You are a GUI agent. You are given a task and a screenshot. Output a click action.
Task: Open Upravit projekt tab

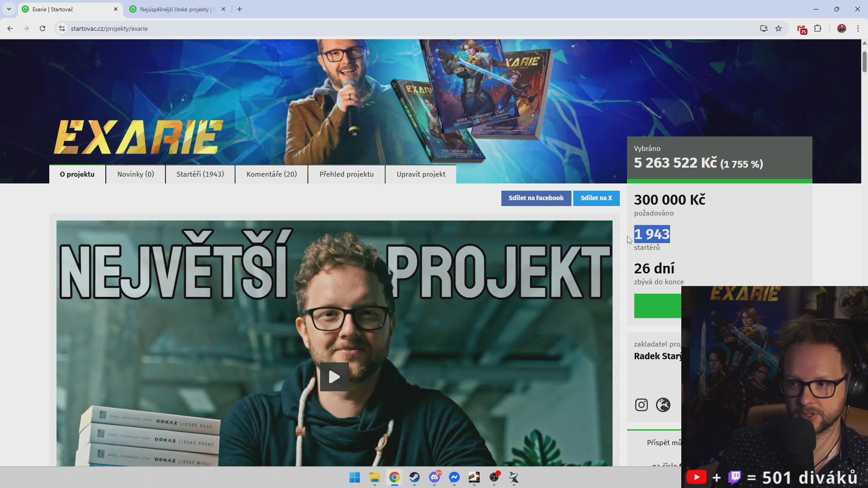point(420,174)
